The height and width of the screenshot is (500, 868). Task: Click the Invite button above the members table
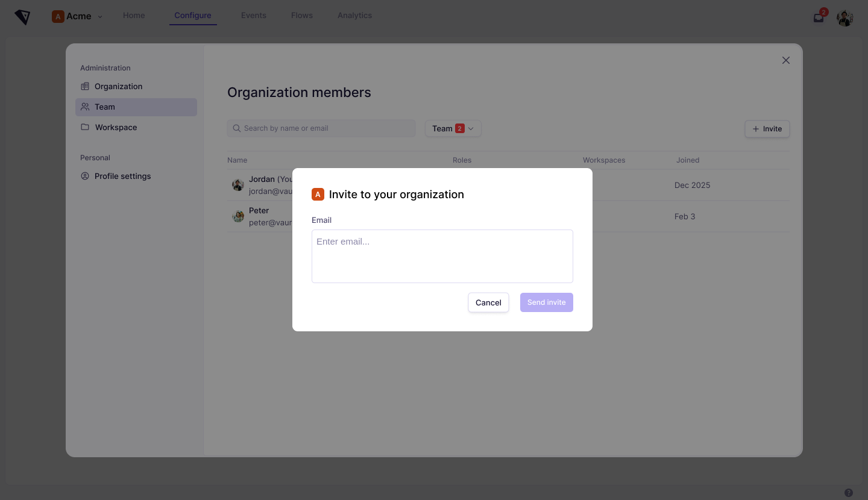[x=767, y=129]
